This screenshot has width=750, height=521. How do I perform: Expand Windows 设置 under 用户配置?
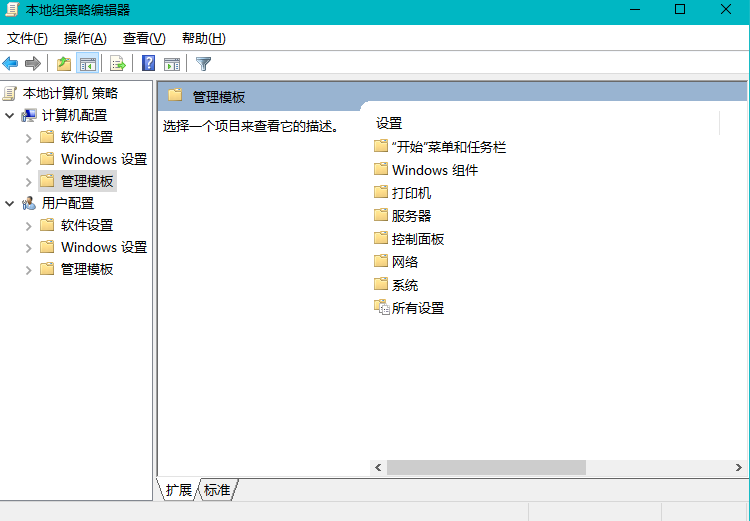(x=28, y=248)
